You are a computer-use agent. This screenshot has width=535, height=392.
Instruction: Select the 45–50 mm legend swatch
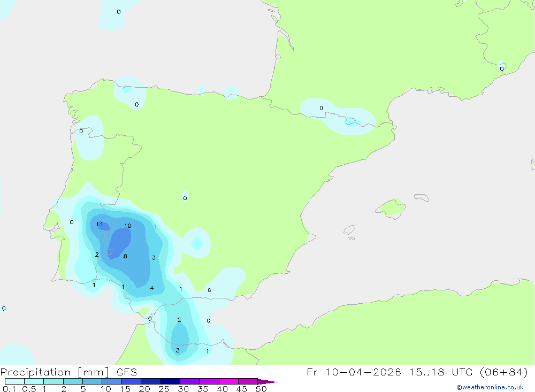[x=248, y=381]
